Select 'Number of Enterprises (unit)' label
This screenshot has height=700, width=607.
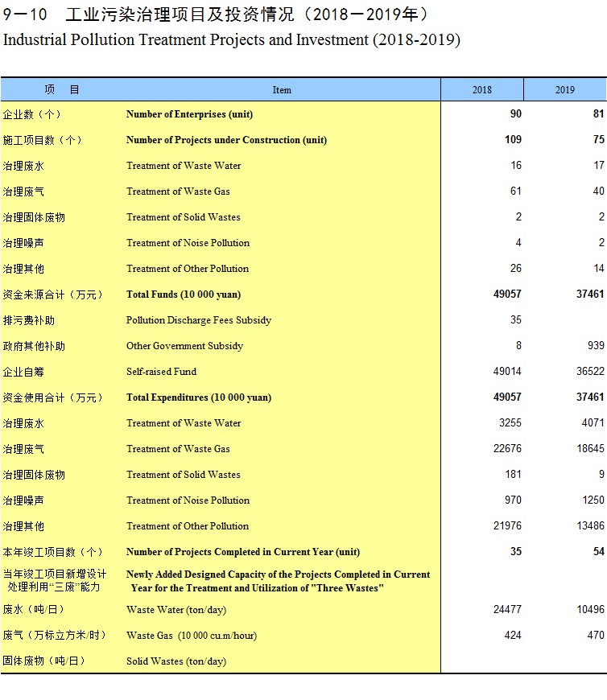(x=189, y=114)
